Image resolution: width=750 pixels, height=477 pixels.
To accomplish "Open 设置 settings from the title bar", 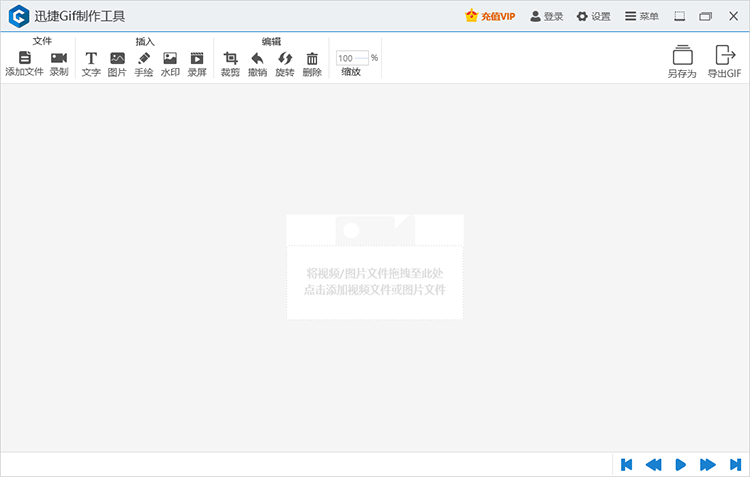I will [x=593, y=16].
